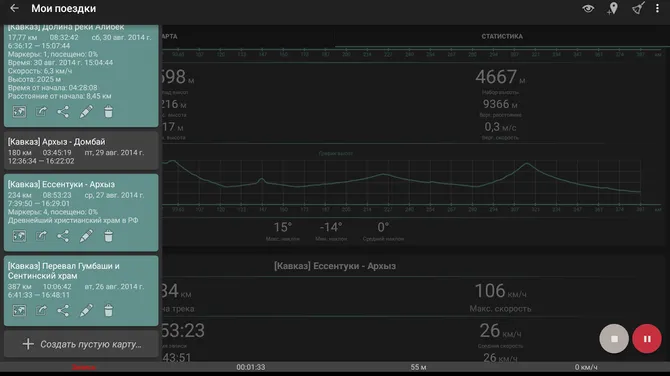Expand the Архыз - Домбай trip entry
The height and width of the screenshot is (376, 670).
pyautogui.click(x=81, y=151)
